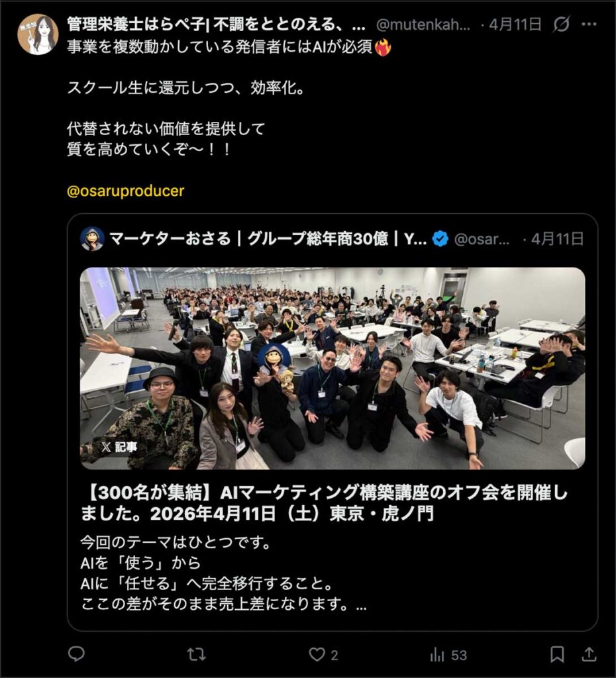Open 管理栄養士はらぺ子 display name profile
The height and width of the screenshot is (678, 616).
point(216,24)
